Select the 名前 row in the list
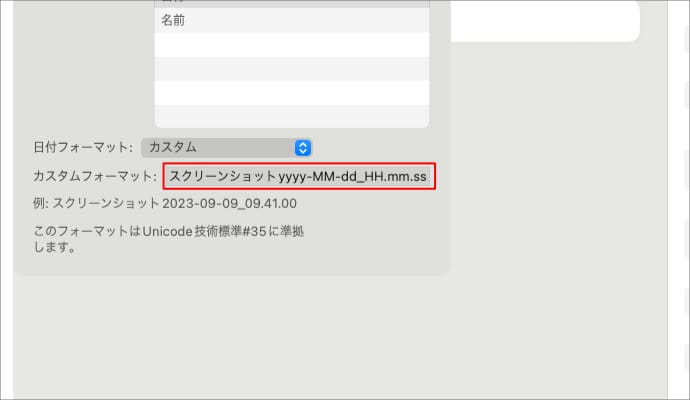Viewport: 690px width, 400px height. (x=291, y=20)
